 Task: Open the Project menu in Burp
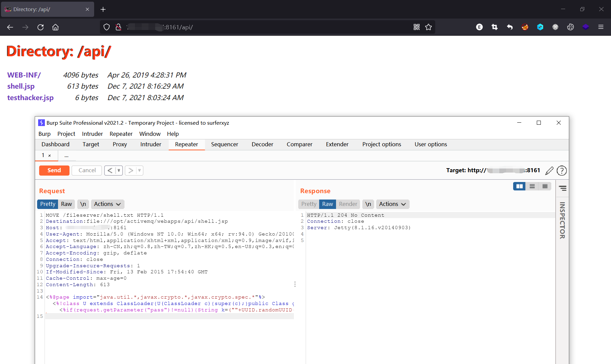coord(66,134)
